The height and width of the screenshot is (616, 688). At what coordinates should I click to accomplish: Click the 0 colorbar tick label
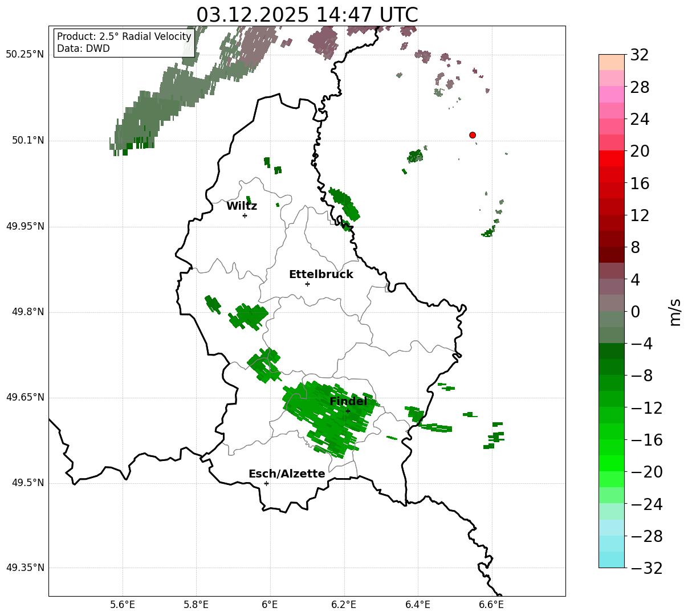[635, 312]
